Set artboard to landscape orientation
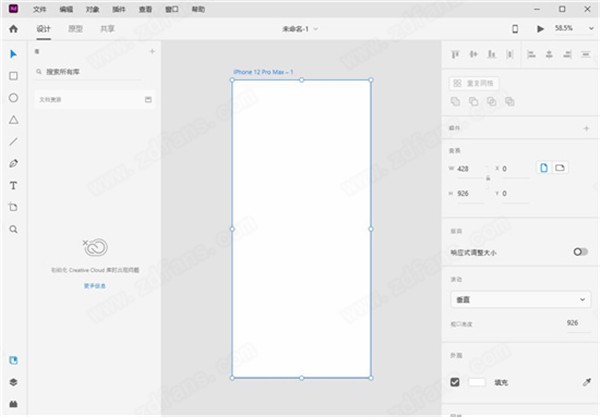The width and height of the screenshot is (600, 417). point(560,168)
